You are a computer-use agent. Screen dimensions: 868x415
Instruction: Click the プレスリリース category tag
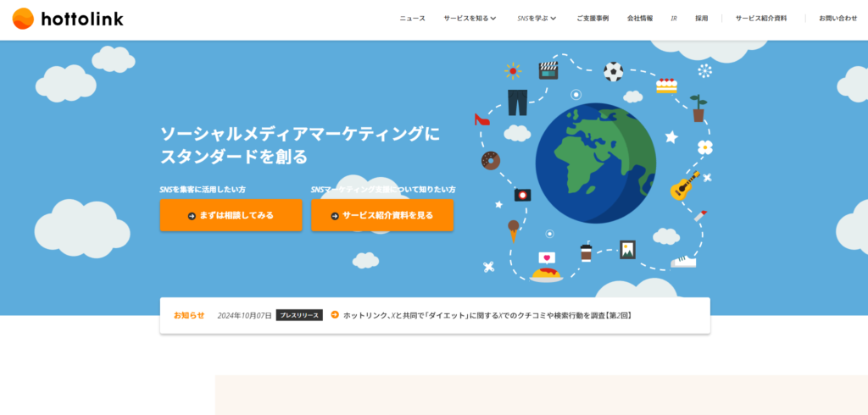coord(299,315)
